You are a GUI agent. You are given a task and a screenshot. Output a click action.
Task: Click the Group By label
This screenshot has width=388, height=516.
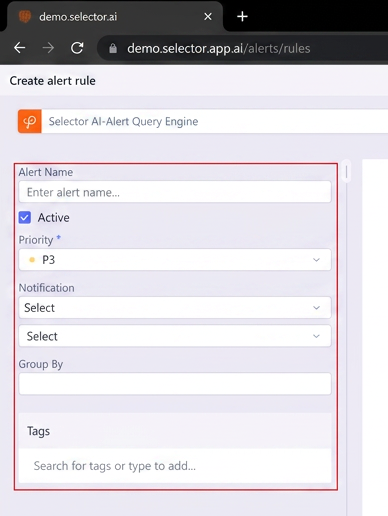41,364
